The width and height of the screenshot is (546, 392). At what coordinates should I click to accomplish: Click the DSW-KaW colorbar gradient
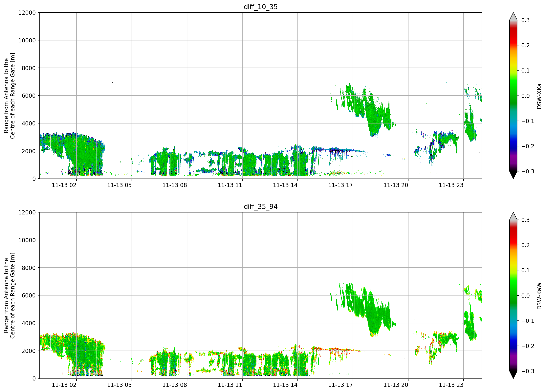tap(513, 295)
